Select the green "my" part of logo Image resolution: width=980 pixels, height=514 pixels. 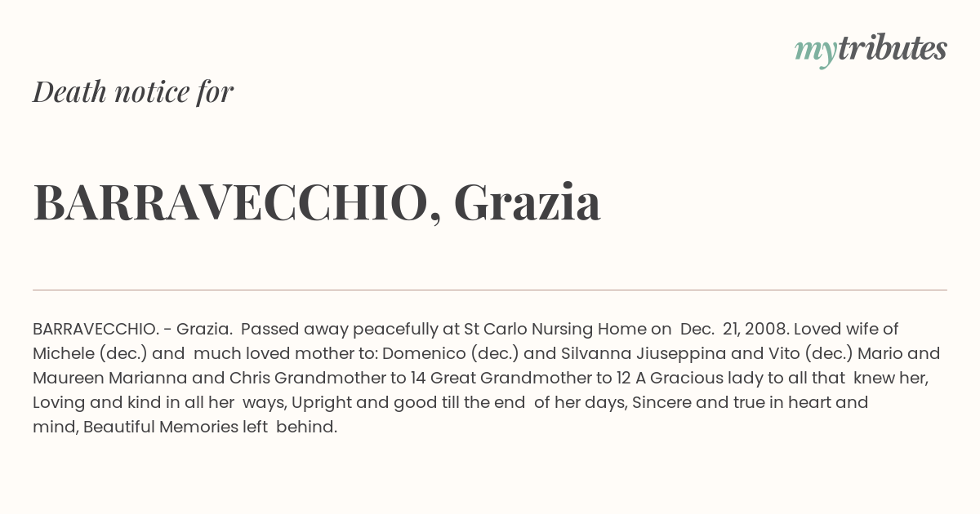815,53
